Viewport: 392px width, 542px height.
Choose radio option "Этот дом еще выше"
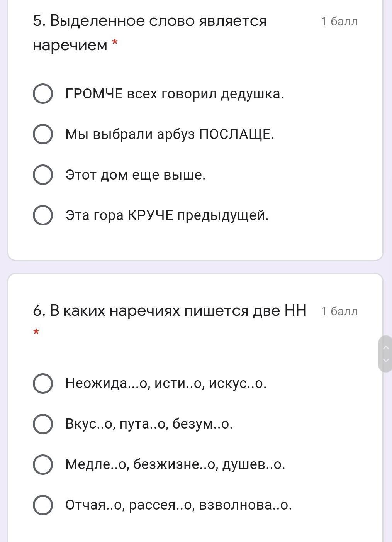point(43,175)
